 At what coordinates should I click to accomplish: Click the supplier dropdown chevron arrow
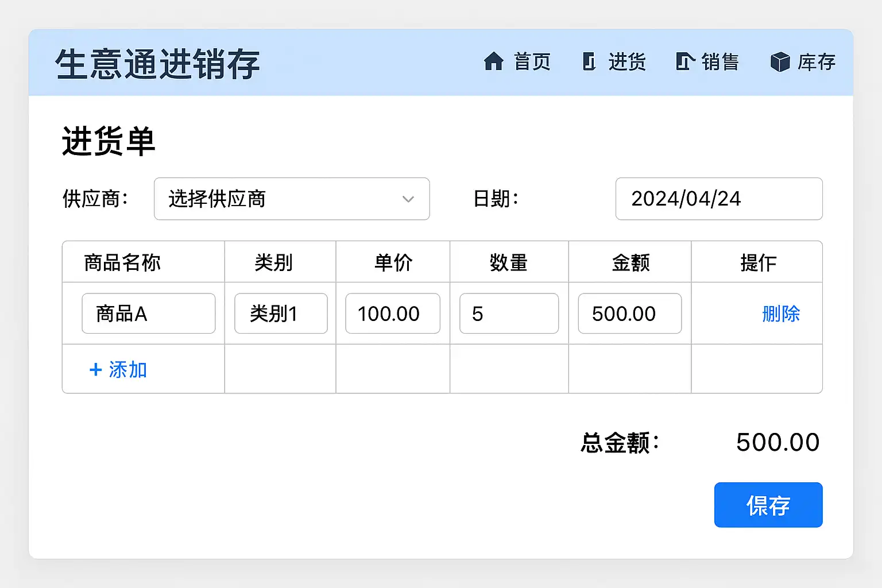(408, 199)
